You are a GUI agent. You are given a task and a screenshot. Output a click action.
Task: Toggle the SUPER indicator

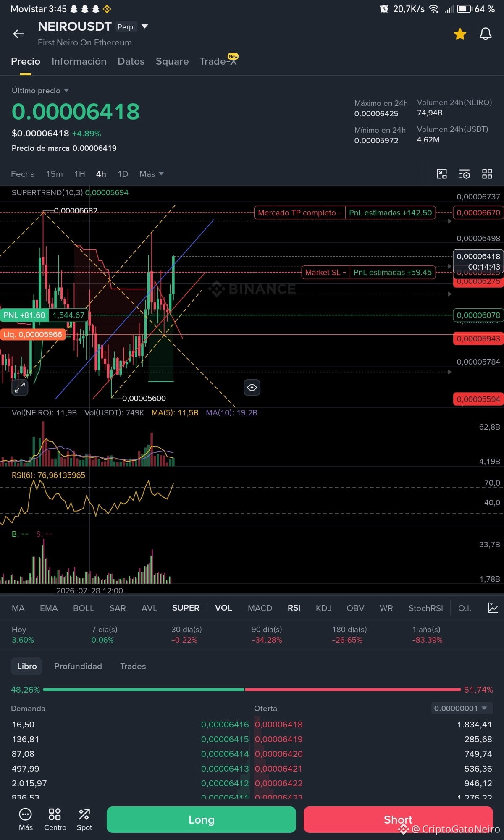coord(186,608)
